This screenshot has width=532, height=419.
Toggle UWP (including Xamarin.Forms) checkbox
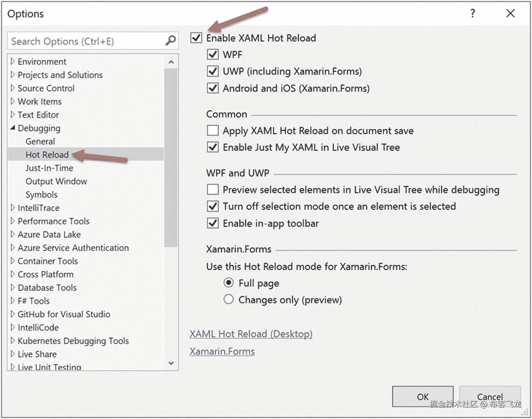pyautogui.click(x=213, y=71)
